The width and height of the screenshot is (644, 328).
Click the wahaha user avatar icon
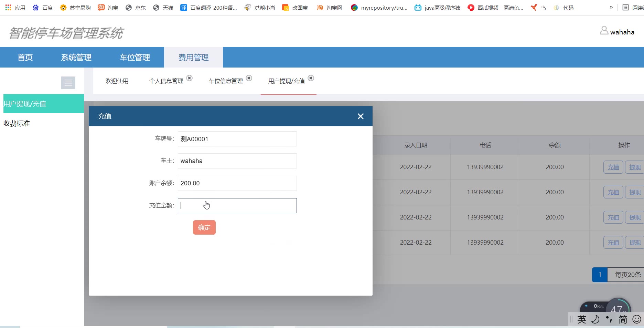pos(604,31)
